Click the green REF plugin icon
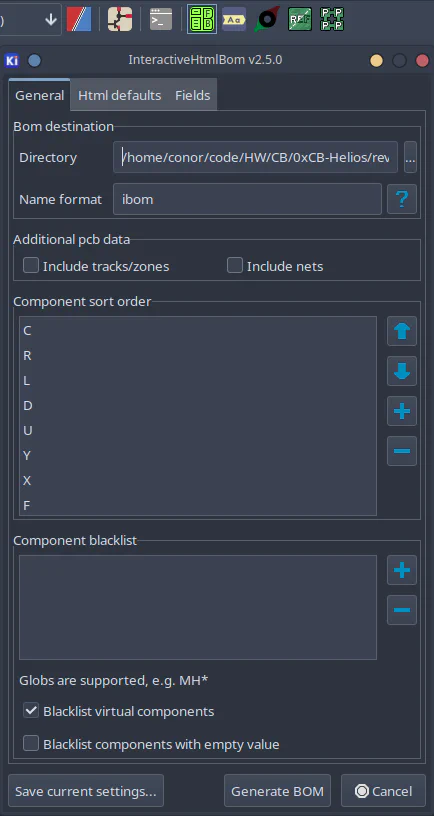The width and height of the screenshot is (434, 816). tap(300, 19)
